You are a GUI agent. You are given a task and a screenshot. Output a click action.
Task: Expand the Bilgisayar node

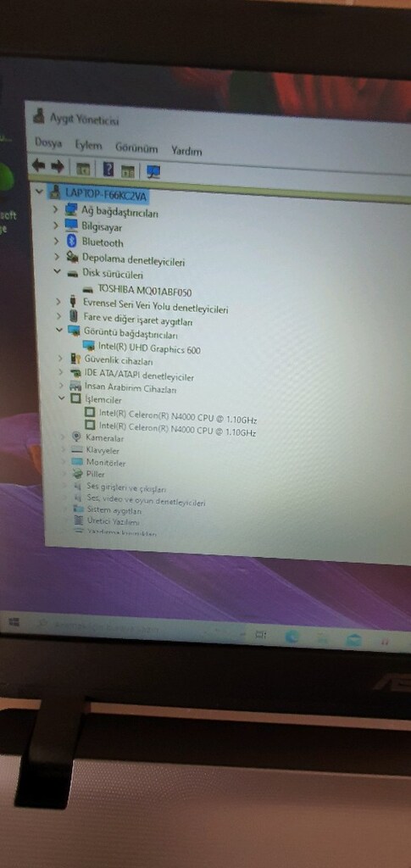click(x=55, y=225)
